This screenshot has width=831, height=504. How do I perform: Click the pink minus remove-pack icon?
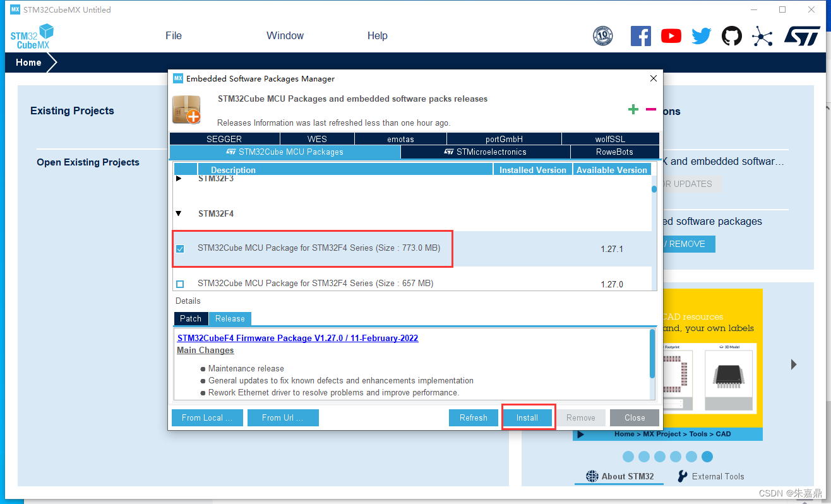click(x=651, y=110)
